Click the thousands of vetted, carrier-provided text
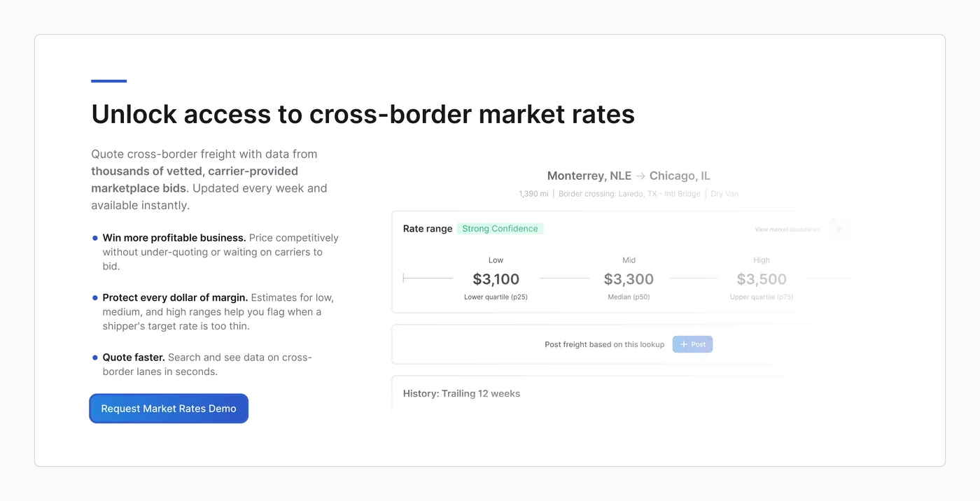Viewport: 980px width, 501px height. [195, 171]
